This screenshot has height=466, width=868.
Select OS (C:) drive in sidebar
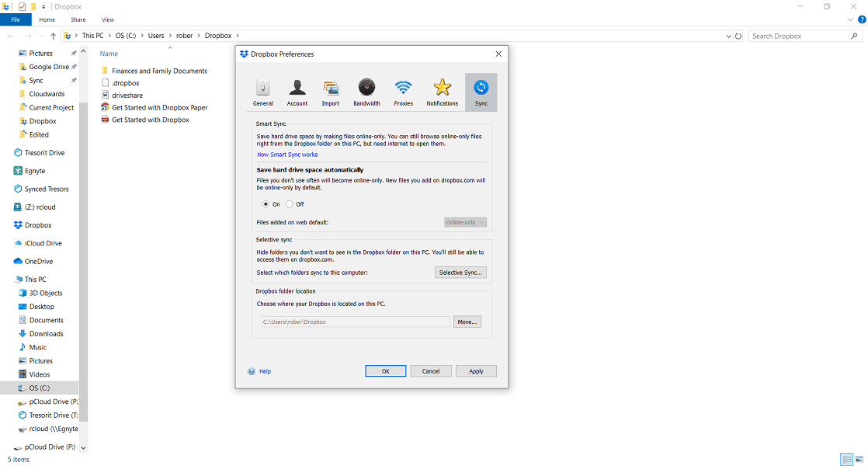[40, 388]
